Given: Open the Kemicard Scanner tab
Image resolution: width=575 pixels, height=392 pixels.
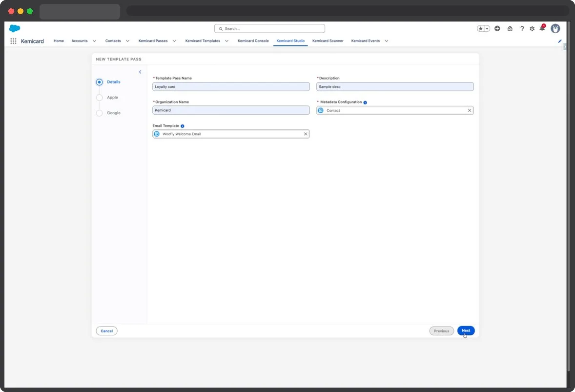Looking at the screenshot, I should [x=328, y=41].
